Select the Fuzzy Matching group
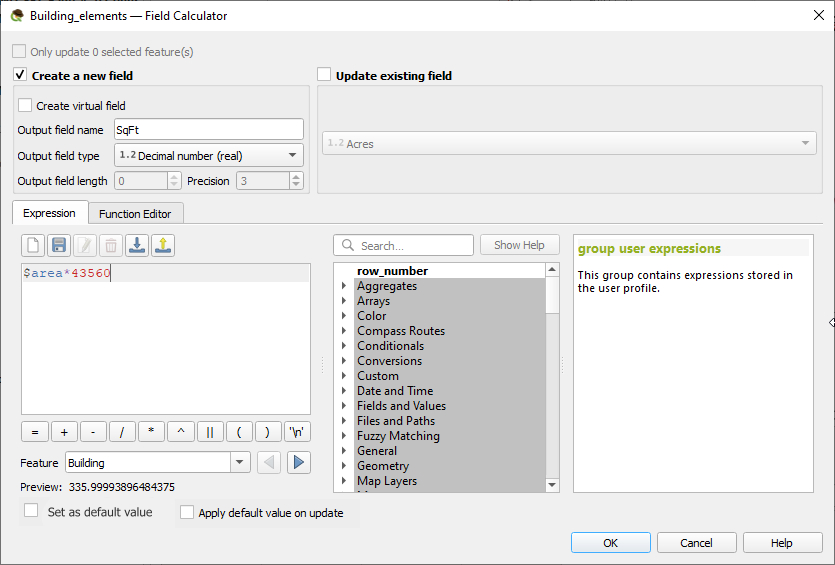835x565 pixels. [398, 436]
